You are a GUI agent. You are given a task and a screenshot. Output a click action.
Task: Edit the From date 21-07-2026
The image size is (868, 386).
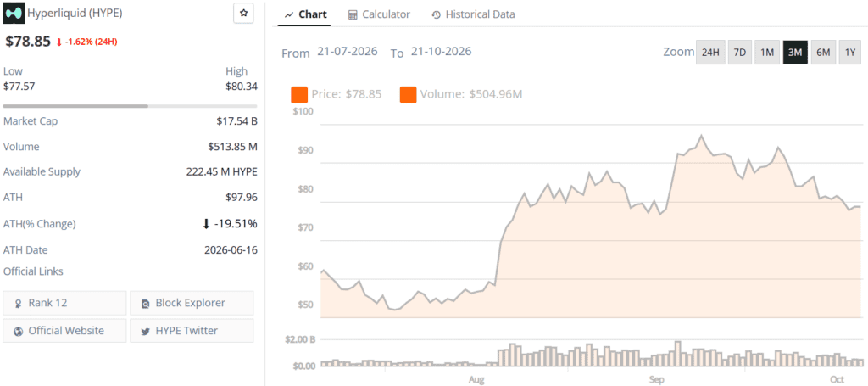click(x=347, y=52)
